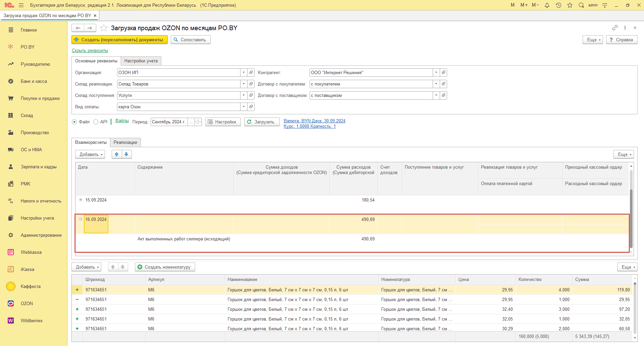The image size is (644, 346).
Task: Click the Период input field
Action: pos(169,122)
